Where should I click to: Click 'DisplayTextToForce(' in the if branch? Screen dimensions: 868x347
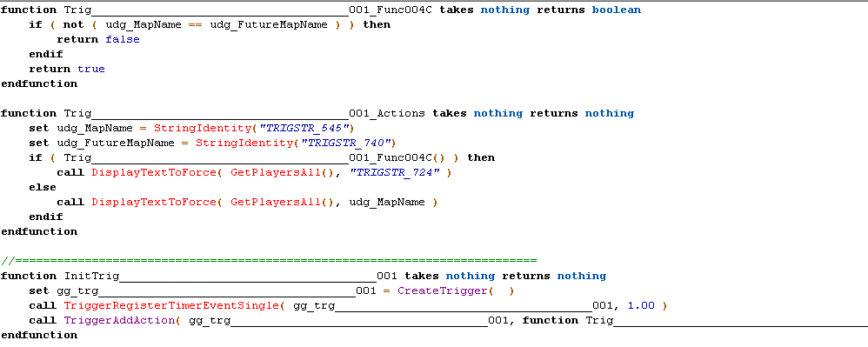157,173
